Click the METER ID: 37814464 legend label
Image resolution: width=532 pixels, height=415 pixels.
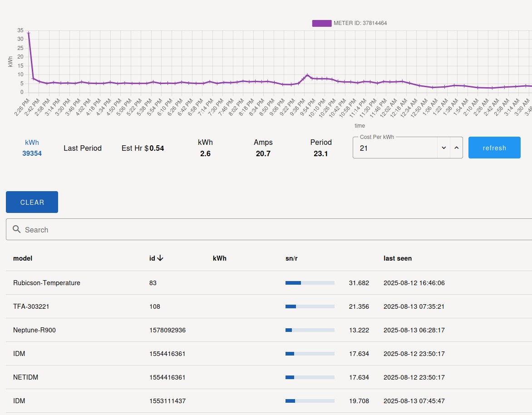[x=360, y=23]
